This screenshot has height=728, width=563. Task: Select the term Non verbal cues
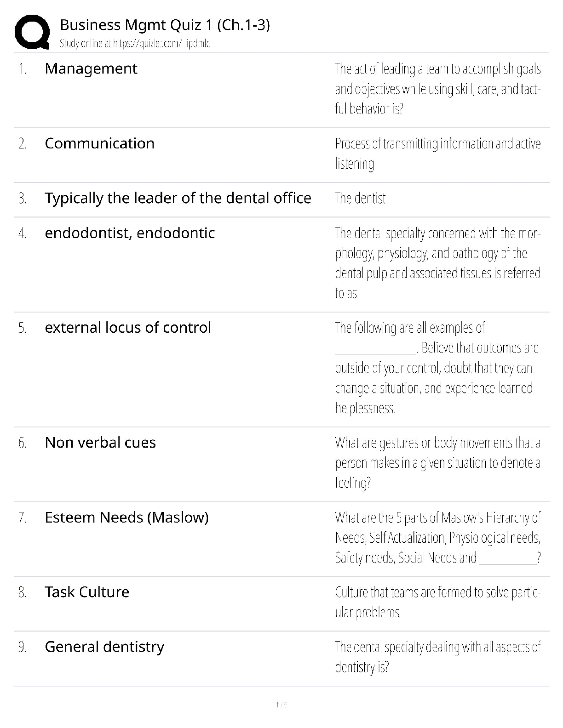[x=100, y=443]
